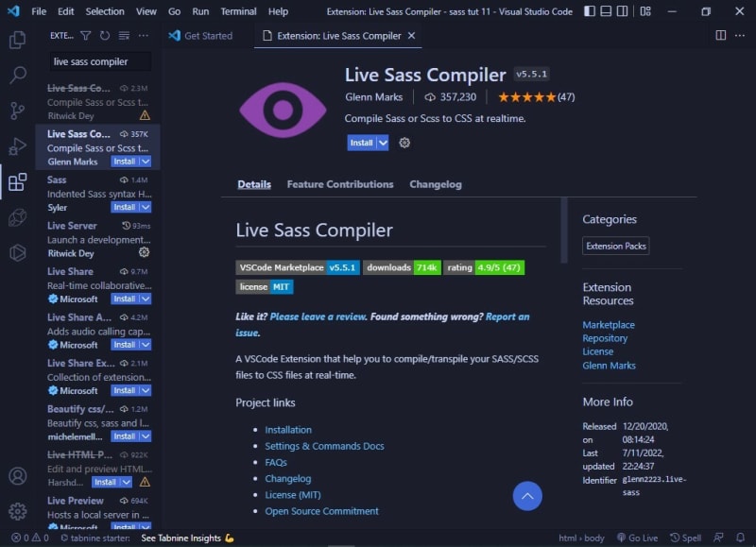This screenshot has width=756, height=547.
Task: Open extensions views and more actions
Action: [x=144, y=36]
